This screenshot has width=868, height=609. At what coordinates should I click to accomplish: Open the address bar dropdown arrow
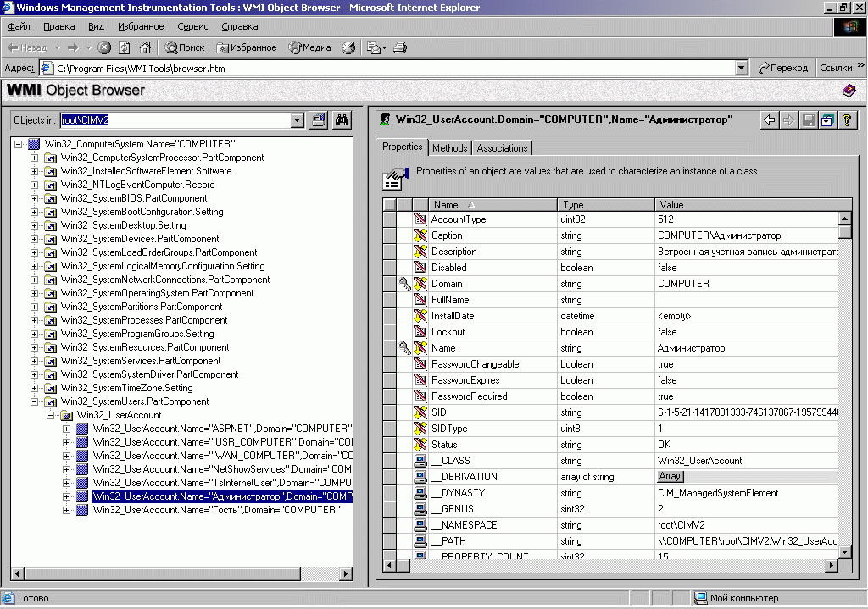point(742,68)
